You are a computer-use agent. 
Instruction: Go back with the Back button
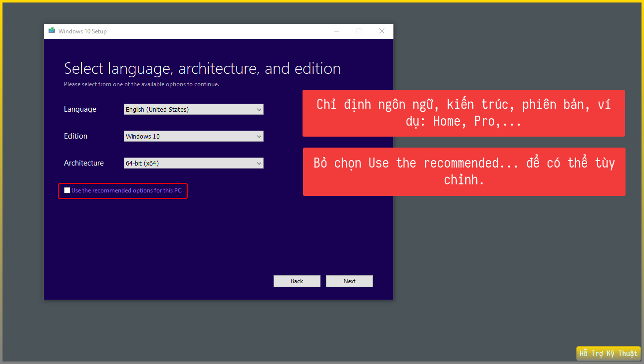pos(297,281)
